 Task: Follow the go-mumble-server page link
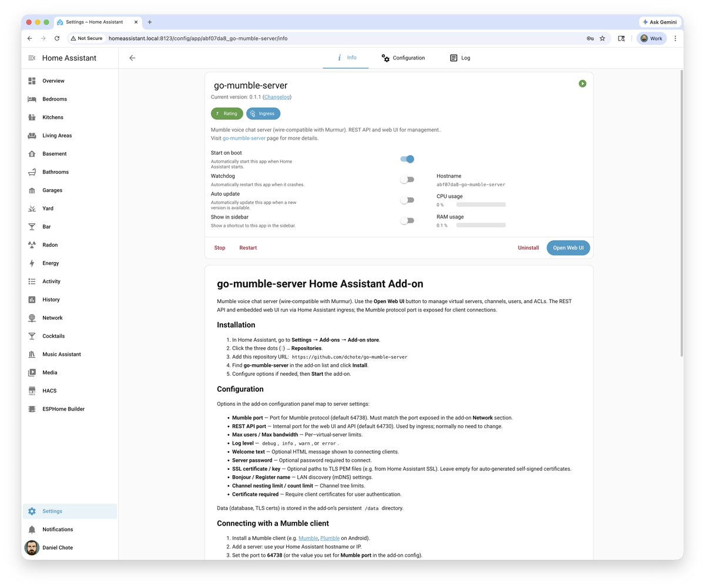point(244,138)
